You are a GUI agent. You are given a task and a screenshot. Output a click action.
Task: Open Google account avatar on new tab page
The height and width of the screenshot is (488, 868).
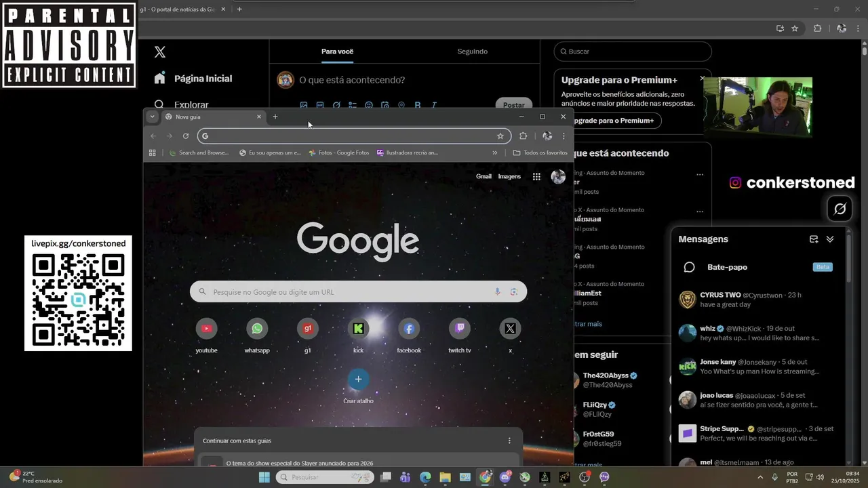click(558, 177)
